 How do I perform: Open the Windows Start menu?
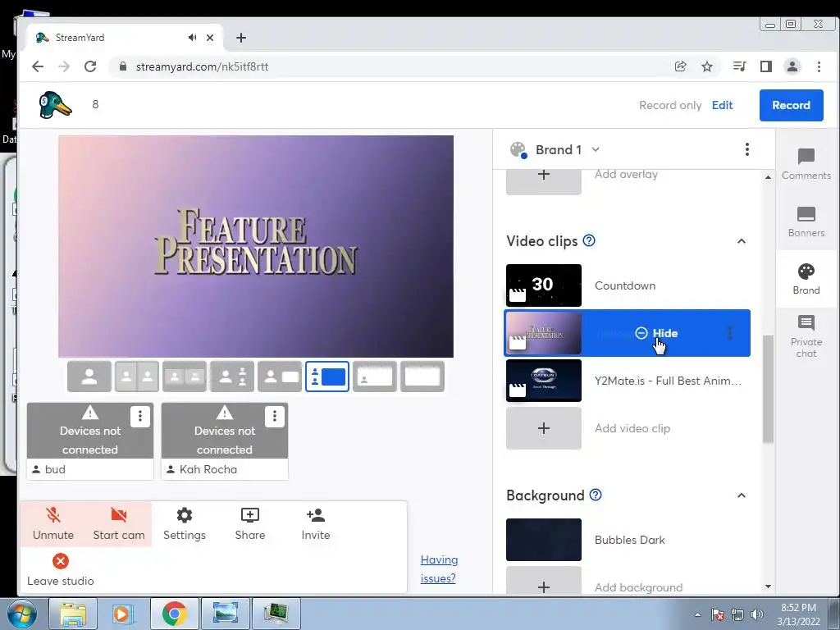click(21, 614)
